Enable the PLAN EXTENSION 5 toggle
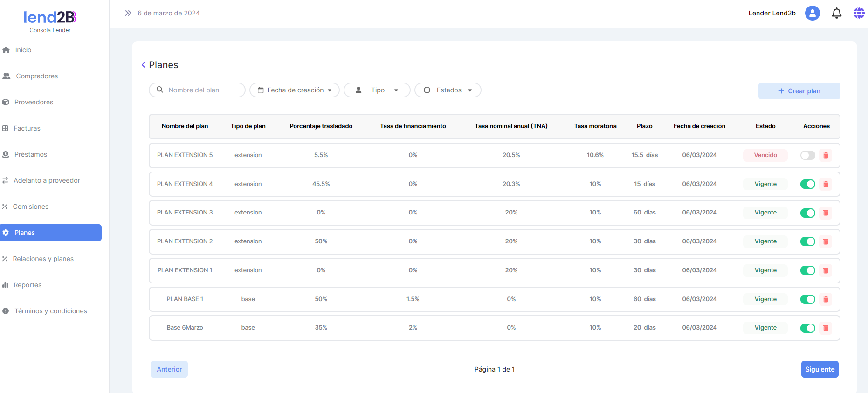 click(807, 155)
